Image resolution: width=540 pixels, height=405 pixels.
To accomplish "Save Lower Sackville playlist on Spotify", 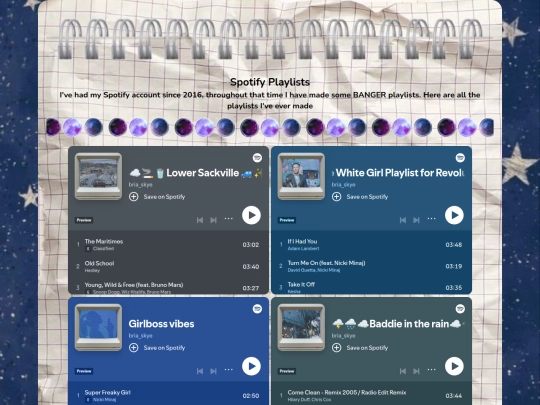I will (157, 197).
